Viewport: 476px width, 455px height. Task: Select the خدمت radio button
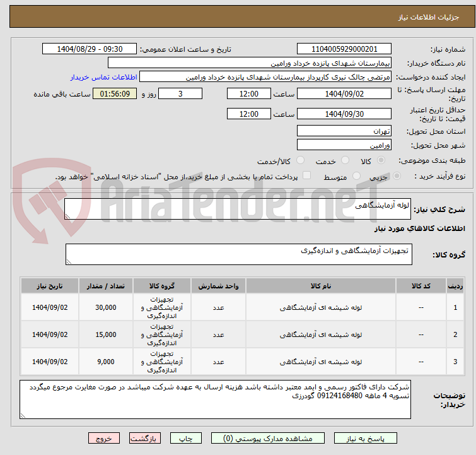click(345, 160)
